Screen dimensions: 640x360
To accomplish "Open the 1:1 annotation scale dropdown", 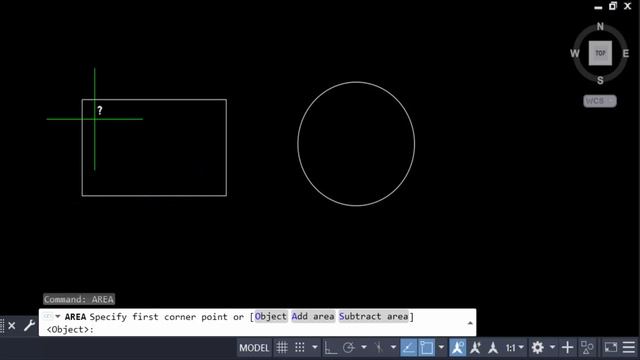I will 515,348.
